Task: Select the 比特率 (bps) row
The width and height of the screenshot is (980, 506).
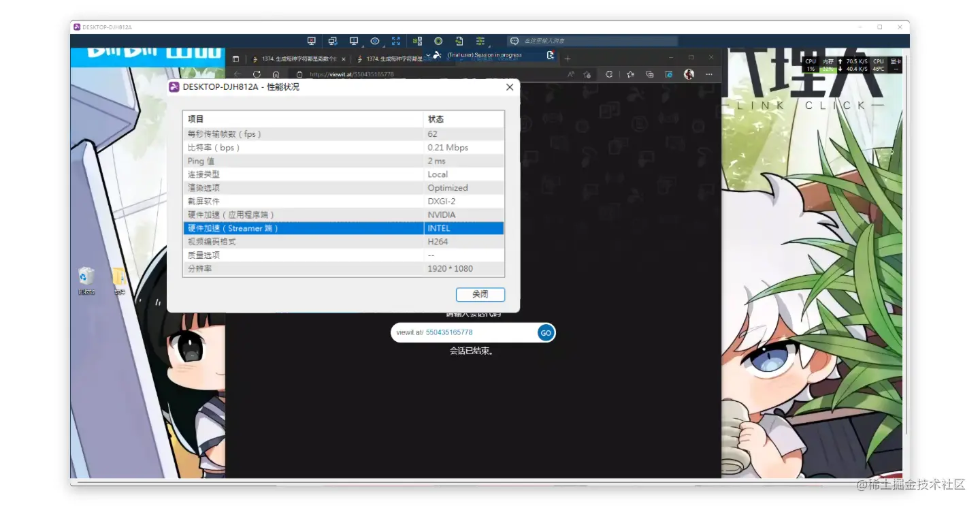Action: (x=344, y=147)
